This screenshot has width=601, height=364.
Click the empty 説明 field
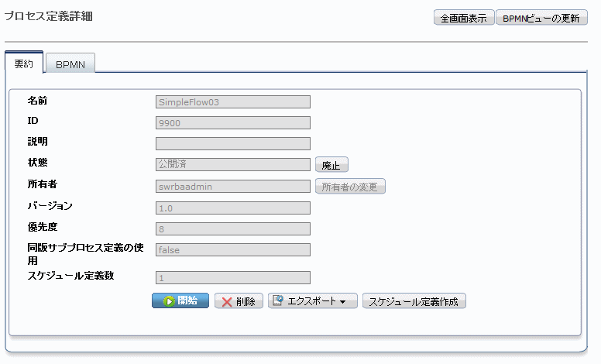232,143
